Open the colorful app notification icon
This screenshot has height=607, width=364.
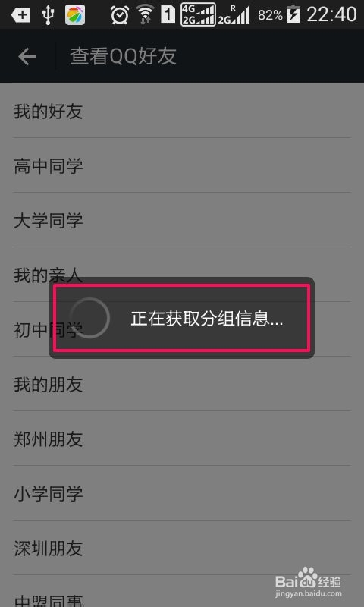pyautogui.click(x=75, y=15)
